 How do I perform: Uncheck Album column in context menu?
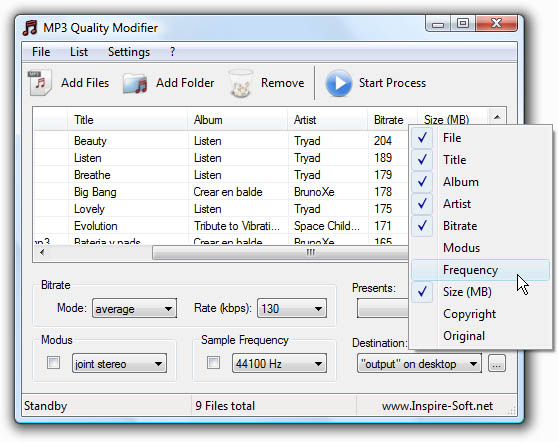422,181
